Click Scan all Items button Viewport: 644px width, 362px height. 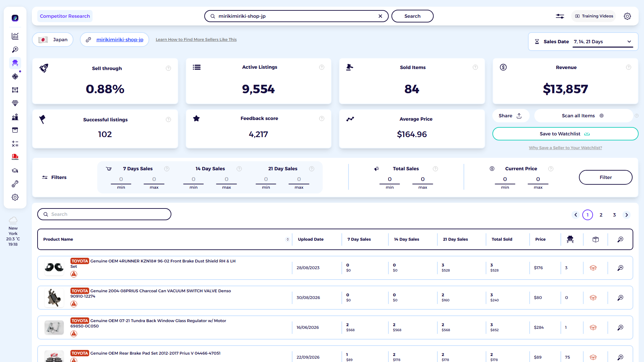[583, 116]
